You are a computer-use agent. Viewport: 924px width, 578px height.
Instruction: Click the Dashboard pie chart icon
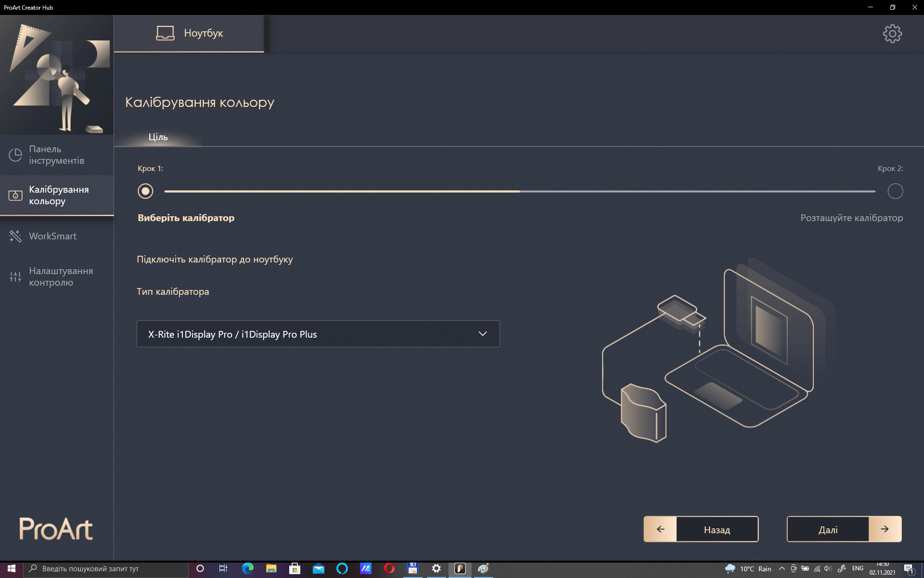point(15,155)
